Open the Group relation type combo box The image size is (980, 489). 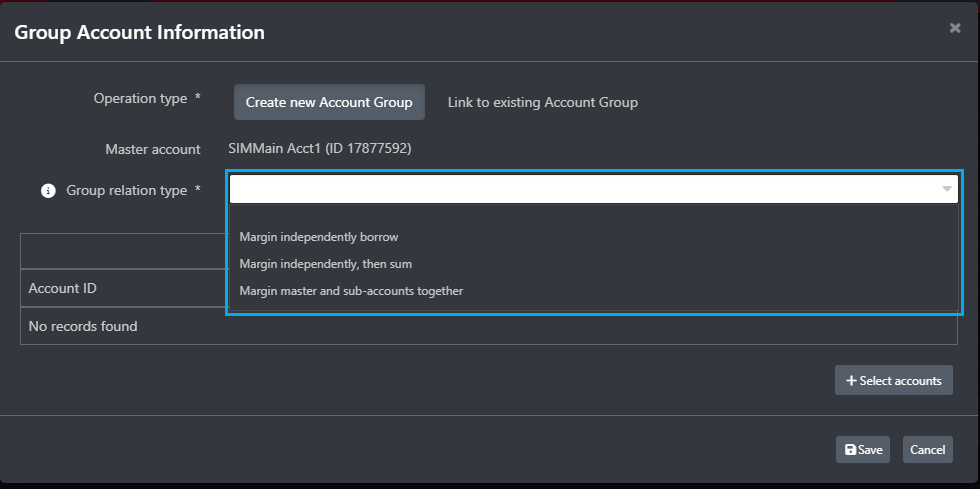click(593, 189)
